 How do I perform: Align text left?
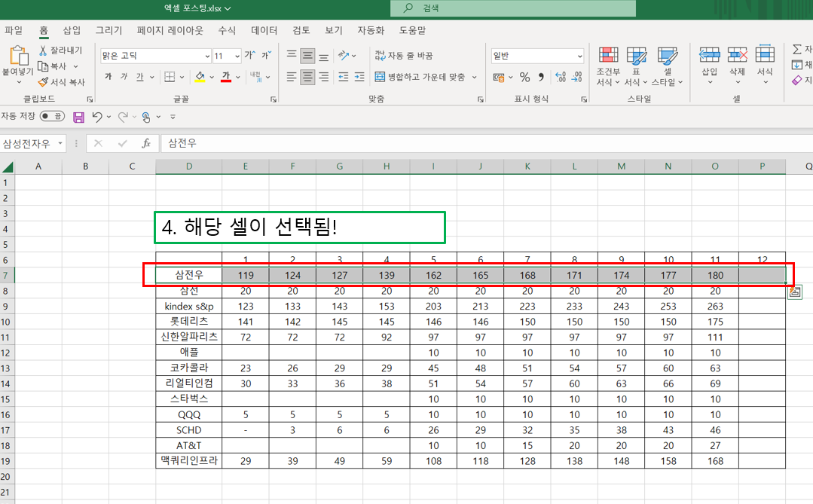pyautogui.click(x=292, y=77)
